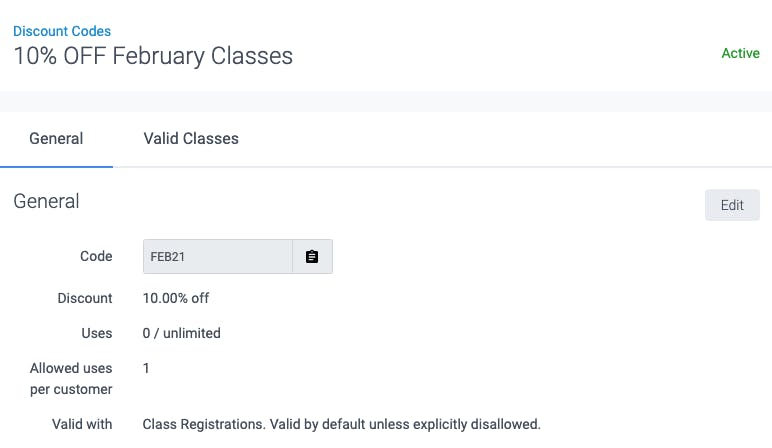Go back to Discount Codes list

(62, 31)
